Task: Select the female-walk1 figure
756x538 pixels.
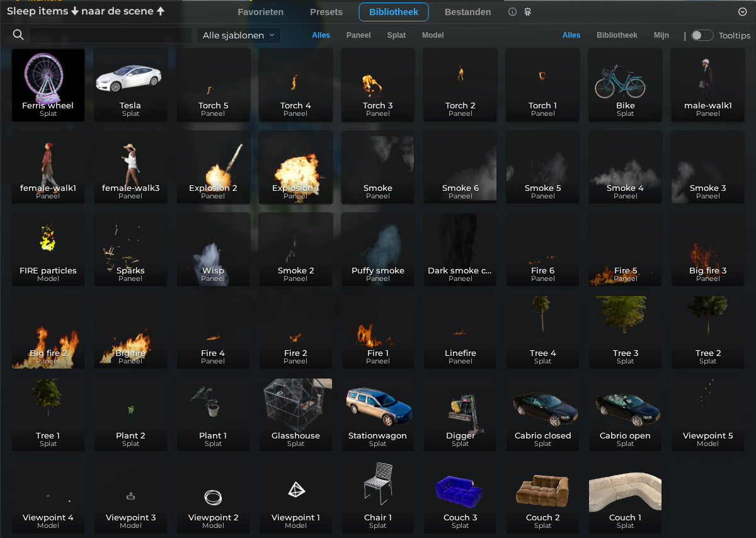Action: click(x=48, y=168)
